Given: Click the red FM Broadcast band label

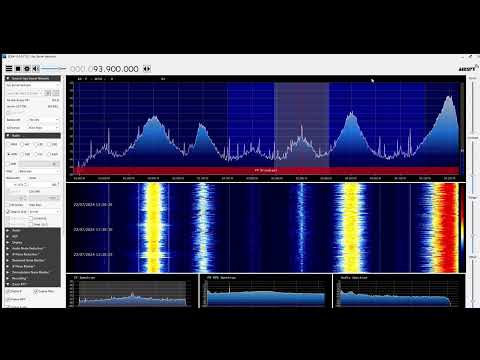Looking at the screenshot, I should point(266,170).
